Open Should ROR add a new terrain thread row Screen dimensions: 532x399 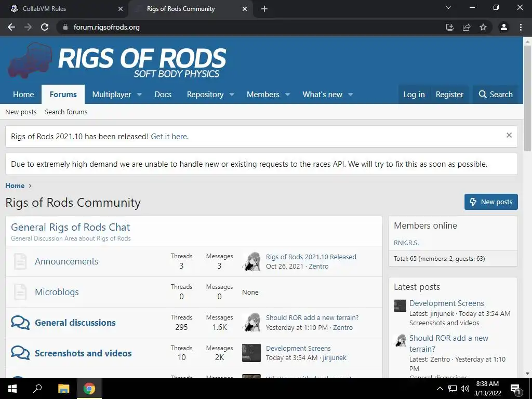click(x=312, y=317)
